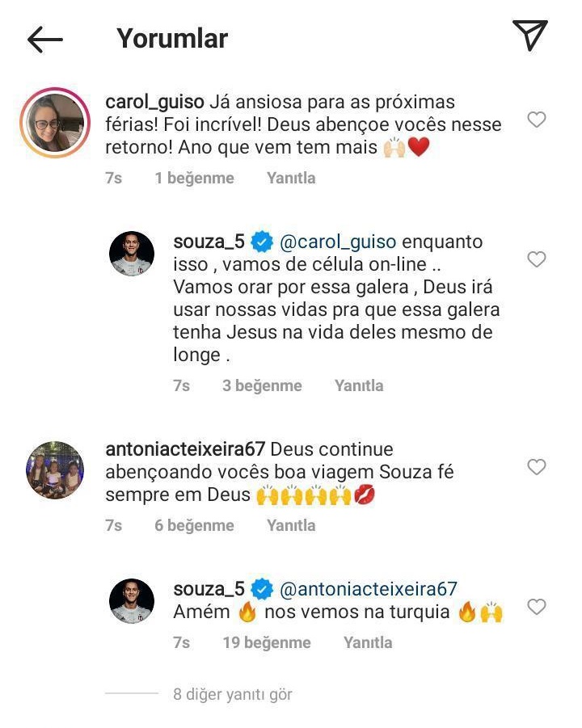
Task: Open the carol_guiso username link
Action: pyautogui.click(x=154, y=103)
